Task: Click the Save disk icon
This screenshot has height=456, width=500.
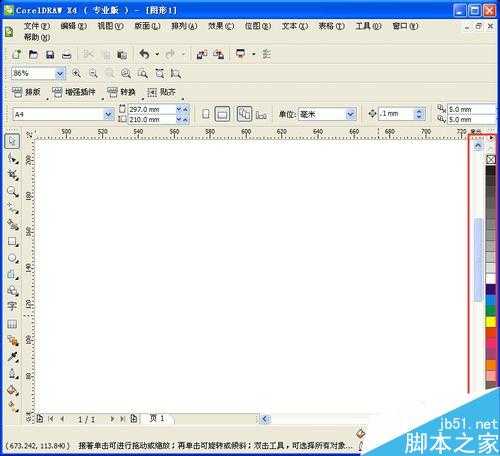Action: [x=50, y=55]
